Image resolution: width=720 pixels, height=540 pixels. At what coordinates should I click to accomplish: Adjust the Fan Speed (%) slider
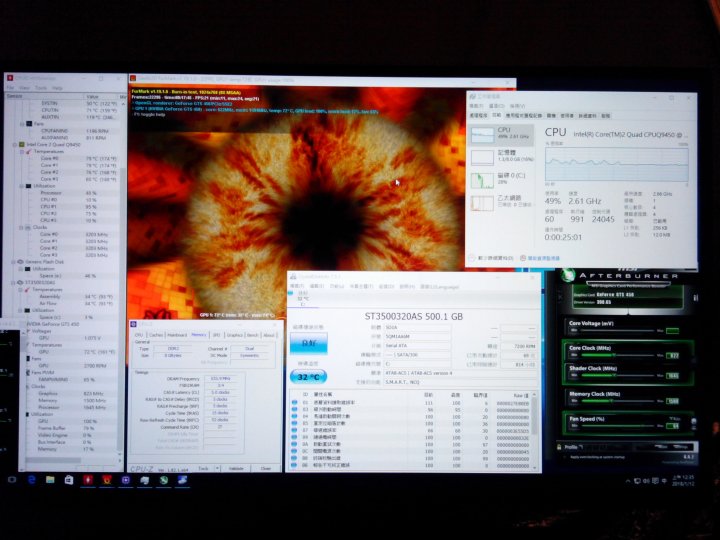[x=617, y=426]
